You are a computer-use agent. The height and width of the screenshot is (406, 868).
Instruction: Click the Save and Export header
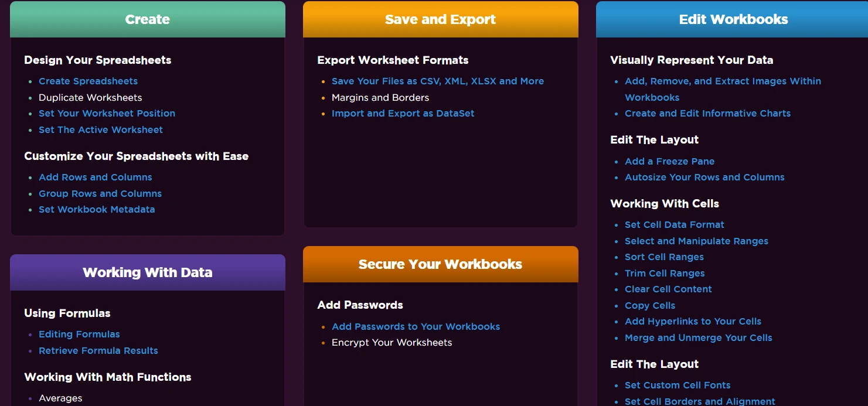point(440,19)
